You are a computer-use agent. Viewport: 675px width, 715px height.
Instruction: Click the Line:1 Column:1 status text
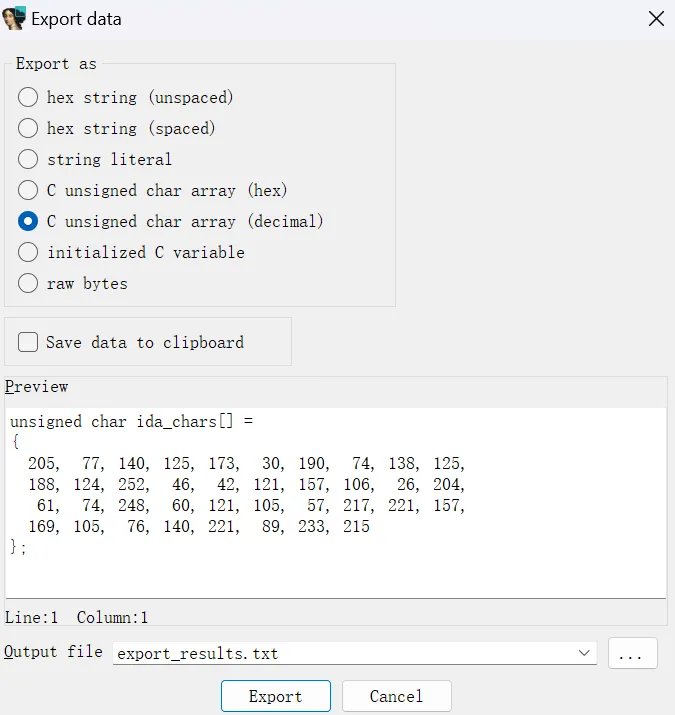point(76,618)
